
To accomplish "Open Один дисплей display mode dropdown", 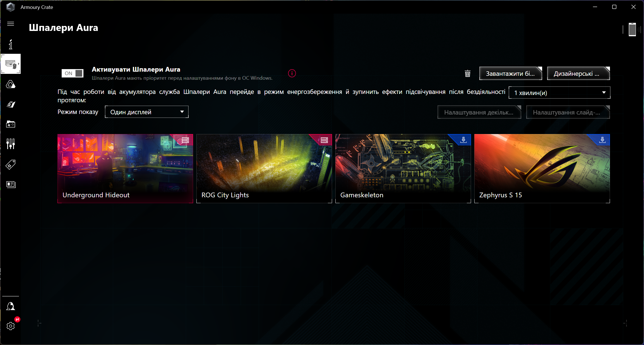I will [x=146, y=112].
